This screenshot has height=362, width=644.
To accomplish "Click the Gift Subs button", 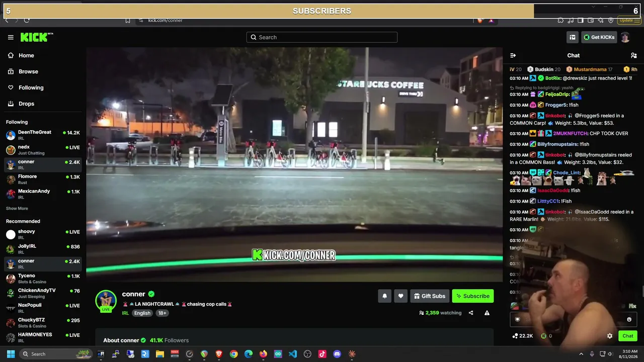I will tap(430, 296).
